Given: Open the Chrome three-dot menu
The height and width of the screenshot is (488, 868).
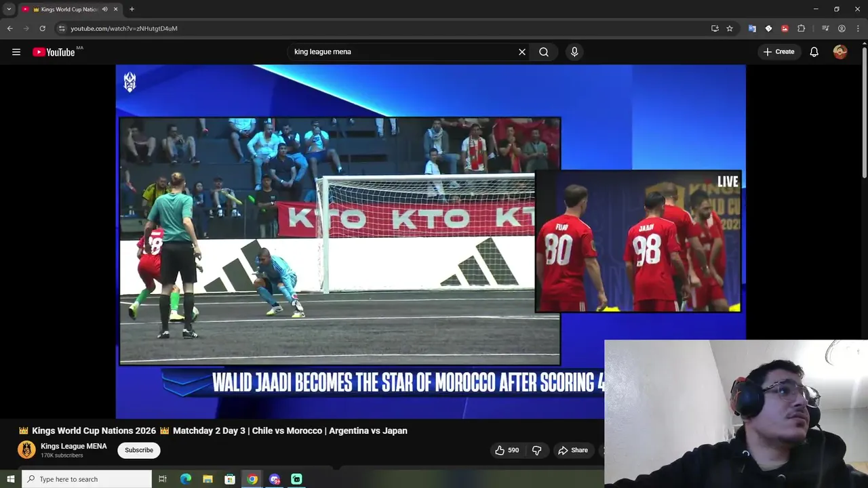Looking at the screenshot, I should (x=858, y=28).
